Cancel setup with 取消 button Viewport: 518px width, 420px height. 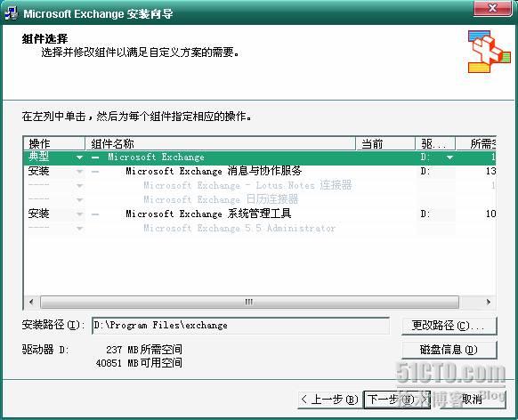coord(472,400)
